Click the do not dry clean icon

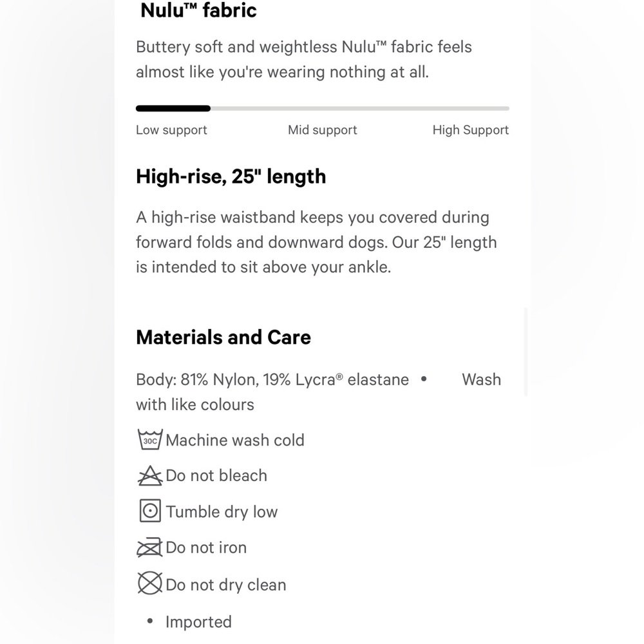coord(150,583)
